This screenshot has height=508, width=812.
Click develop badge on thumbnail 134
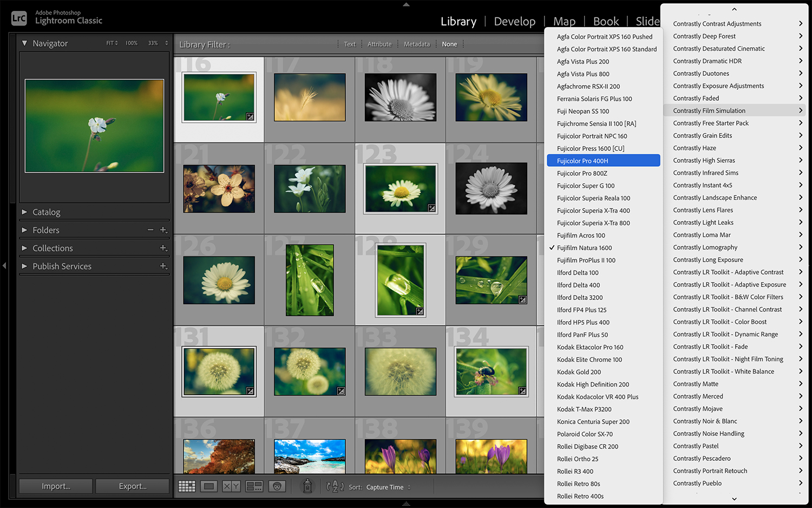point(522,390)
